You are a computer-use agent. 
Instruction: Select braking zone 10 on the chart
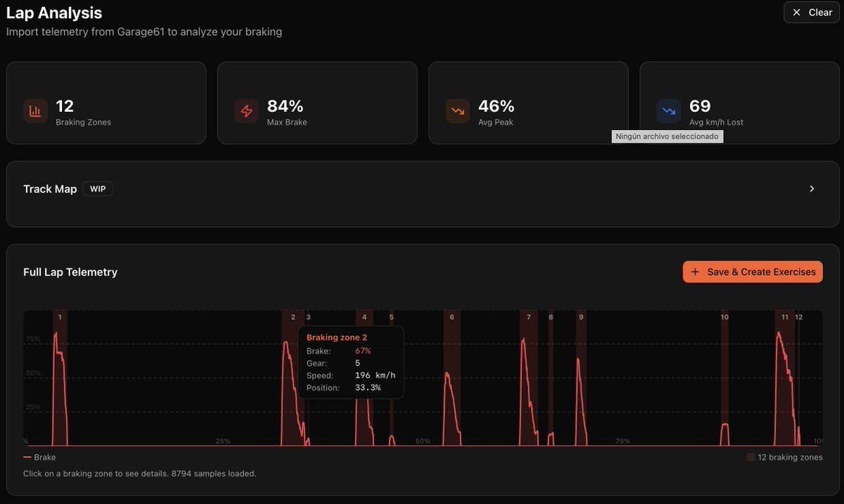(x=724, y=378)
